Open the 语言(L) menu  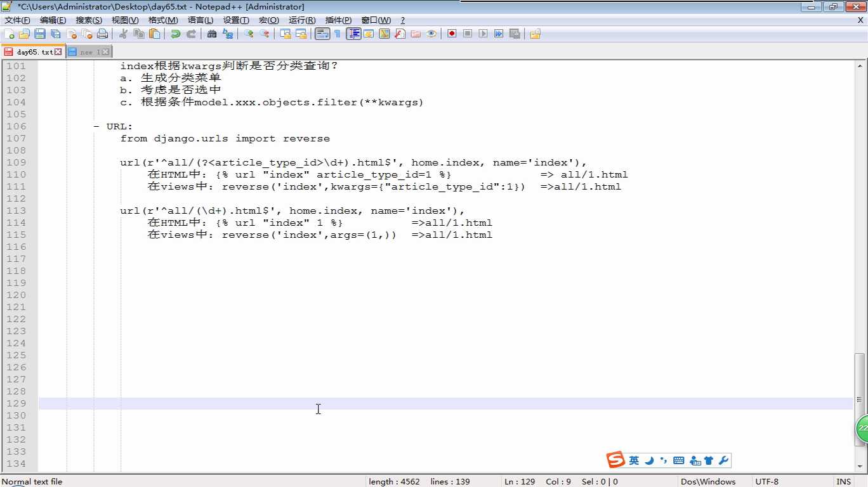pos(201,20)
